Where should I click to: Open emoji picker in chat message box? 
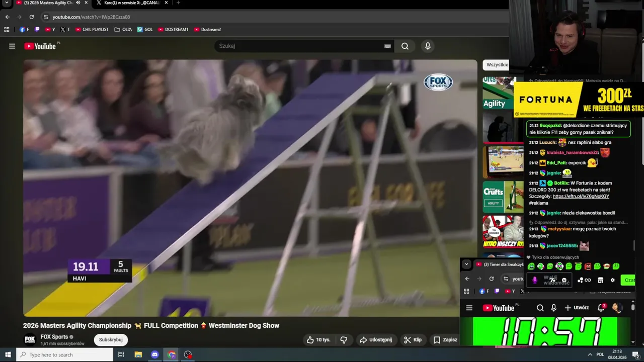[x=564, y=281]
